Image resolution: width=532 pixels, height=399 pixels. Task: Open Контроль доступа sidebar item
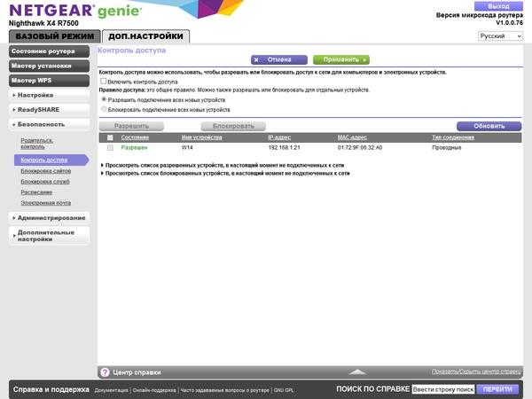pyautogui.click(x=51, y=160)
